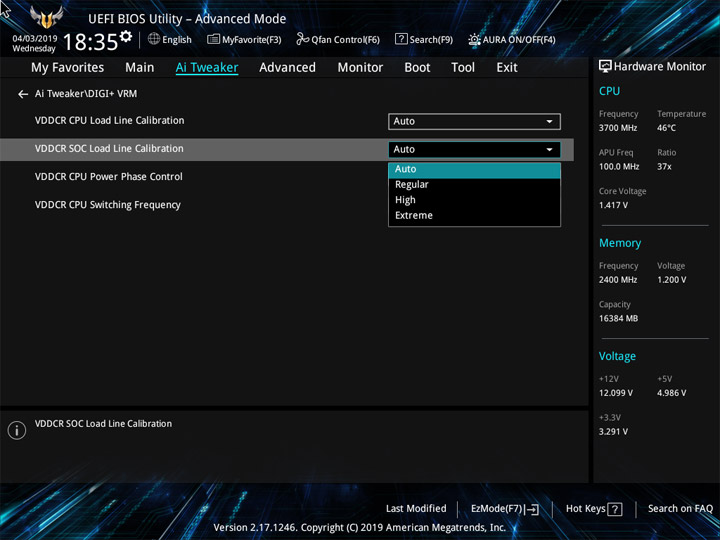Open VDDCR CPU Load Line Calibration dropdown
Image resolution: width=720 pixels, height=540 pixels.
(x=474, y=121)
